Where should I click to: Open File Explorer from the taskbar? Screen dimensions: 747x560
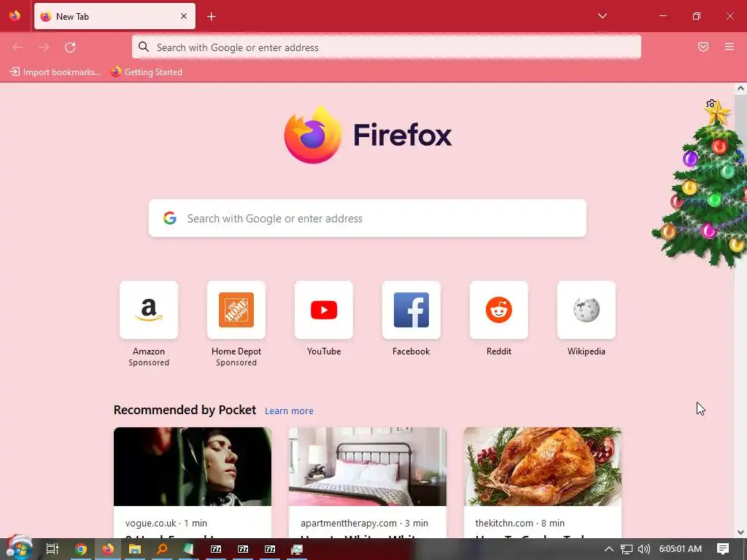pos(135,549)
